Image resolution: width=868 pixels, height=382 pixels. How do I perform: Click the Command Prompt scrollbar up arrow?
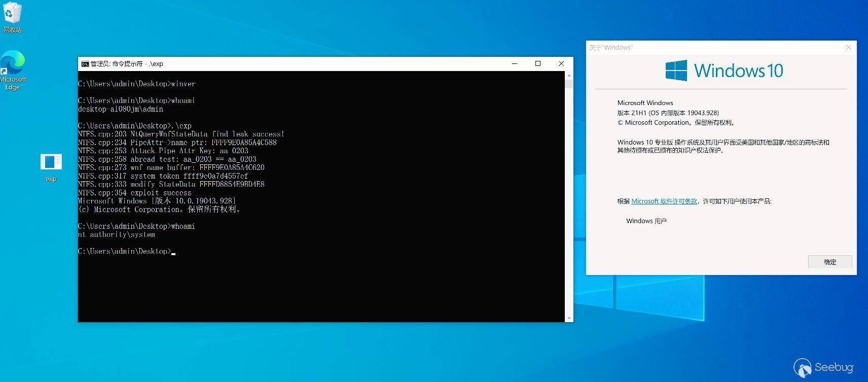click(x=569, y=76)
